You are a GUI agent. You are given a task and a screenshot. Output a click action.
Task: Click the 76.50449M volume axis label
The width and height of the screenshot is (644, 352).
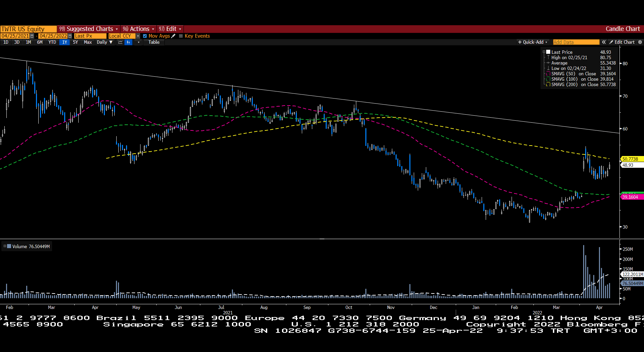(632, 283)
